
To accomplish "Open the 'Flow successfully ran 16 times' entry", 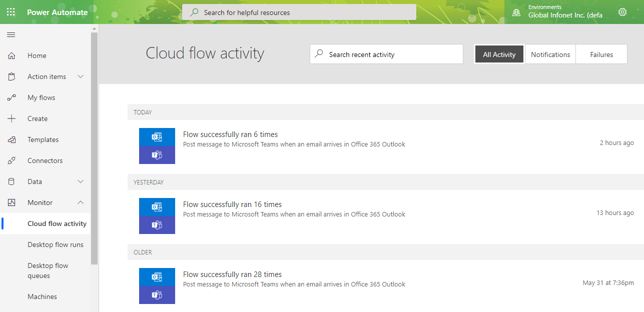I will 232,204.
